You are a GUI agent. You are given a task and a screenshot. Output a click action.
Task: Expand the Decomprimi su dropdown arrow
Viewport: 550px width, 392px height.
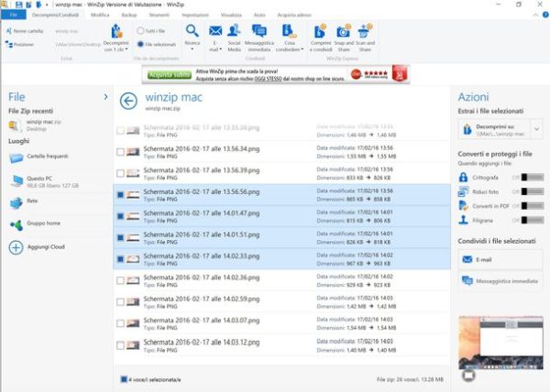[537, 132]
